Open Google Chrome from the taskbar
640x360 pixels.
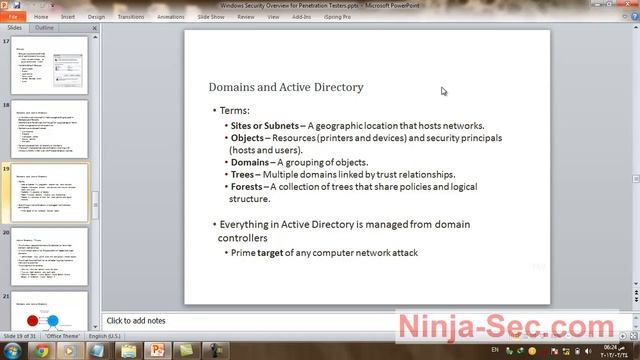[x=41, y=351]
